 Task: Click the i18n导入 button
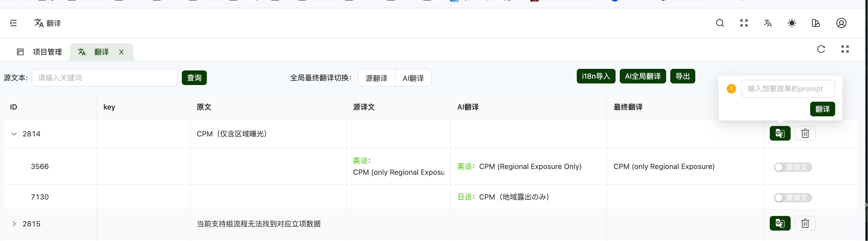[596, 76]
